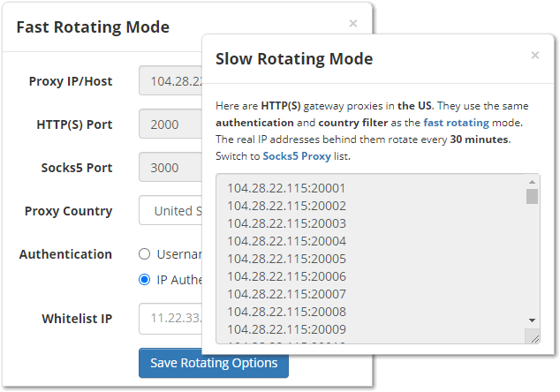Click proxy entry 104.28.22.115:20005
The width and height of the screenshot is (560, 392).
pos(286,259)
